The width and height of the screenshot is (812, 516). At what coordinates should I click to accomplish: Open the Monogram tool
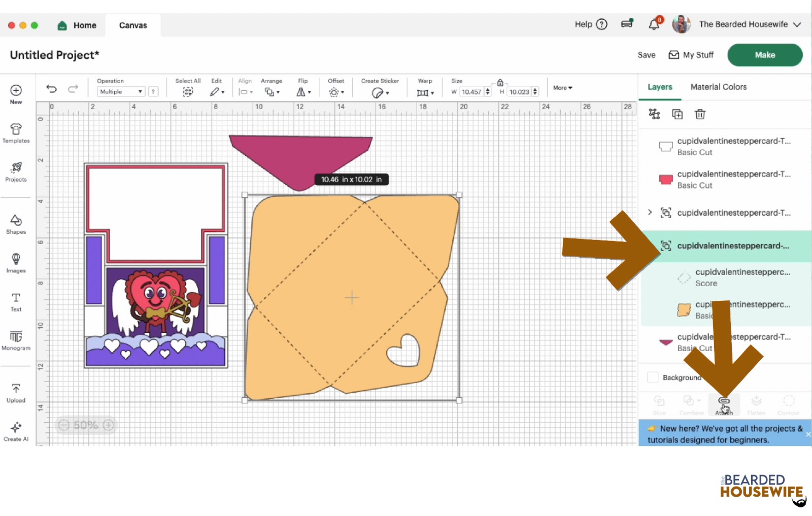16,339
